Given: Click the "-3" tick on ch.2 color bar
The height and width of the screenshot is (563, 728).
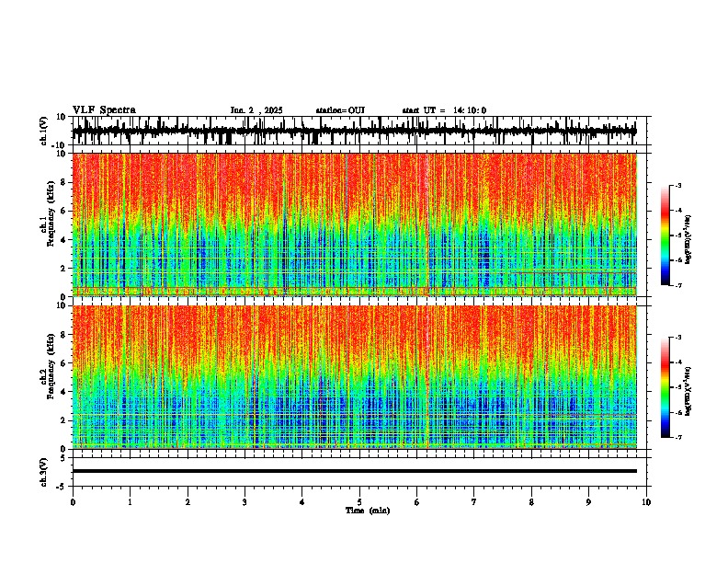Looking at the screenshot, I should pyautogui.click(x=678, y=338).
